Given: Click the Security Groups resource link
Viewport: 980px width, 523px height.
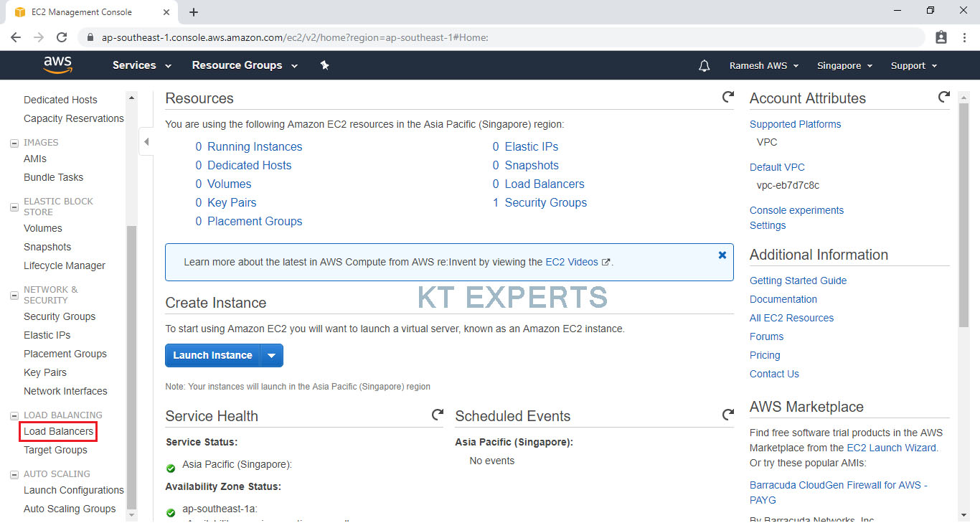Looking at the screenshot, I should (x=545, y=202).
